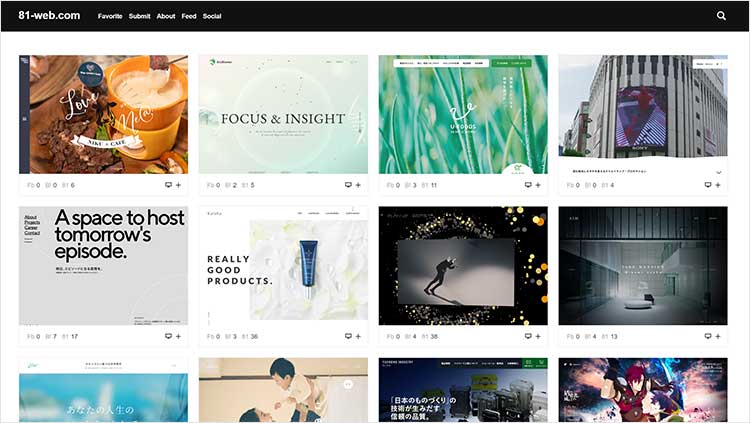The image size is (750, 423).
Task: Click 'B! 3' count under green grass card
Action: [x=411, y=185]
